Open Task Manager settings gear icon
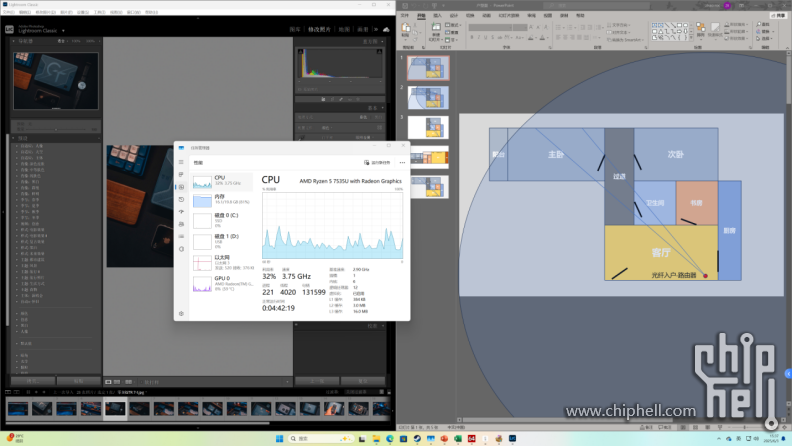Image resolution: width=792 pixels, height=446 pixels. (181, 313)
